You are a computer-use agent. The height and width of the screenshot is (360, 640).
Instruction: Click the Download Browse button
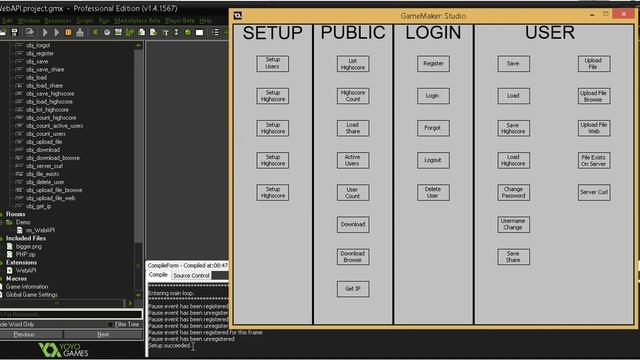[x=353, y=257]
